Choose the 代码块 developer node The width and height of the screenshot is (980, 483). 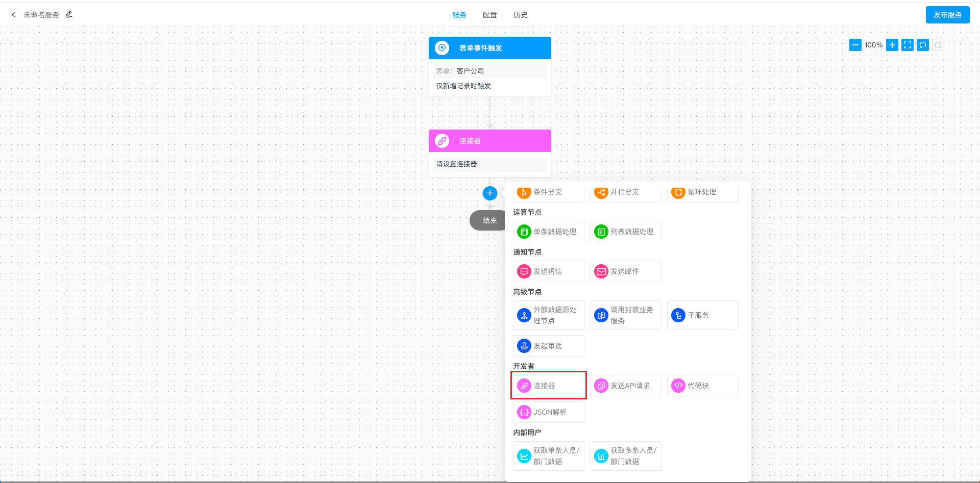coord(702,386)
